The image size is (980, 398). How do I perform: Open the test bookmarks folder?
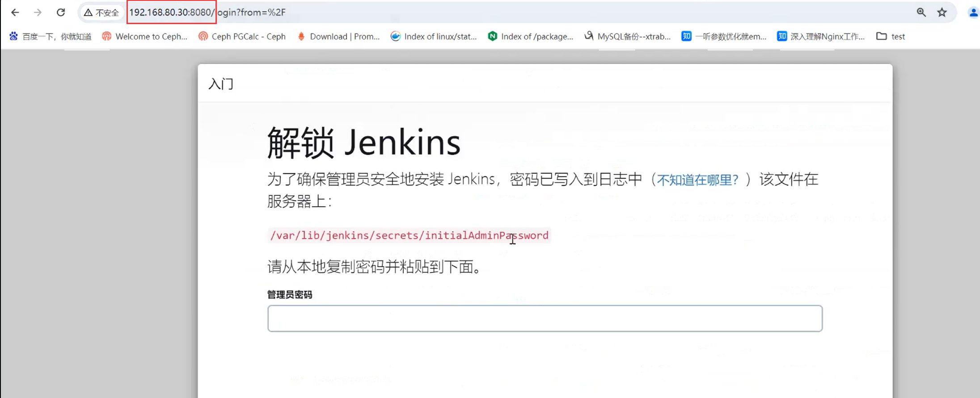(x=891, y=37)
